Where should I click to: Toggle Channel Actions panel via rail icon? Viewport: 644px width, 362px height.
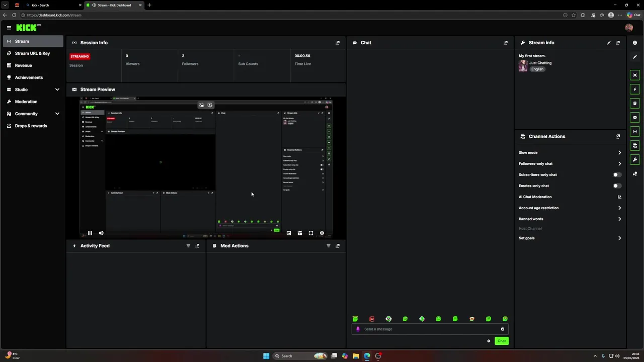(x=635, y=145)
